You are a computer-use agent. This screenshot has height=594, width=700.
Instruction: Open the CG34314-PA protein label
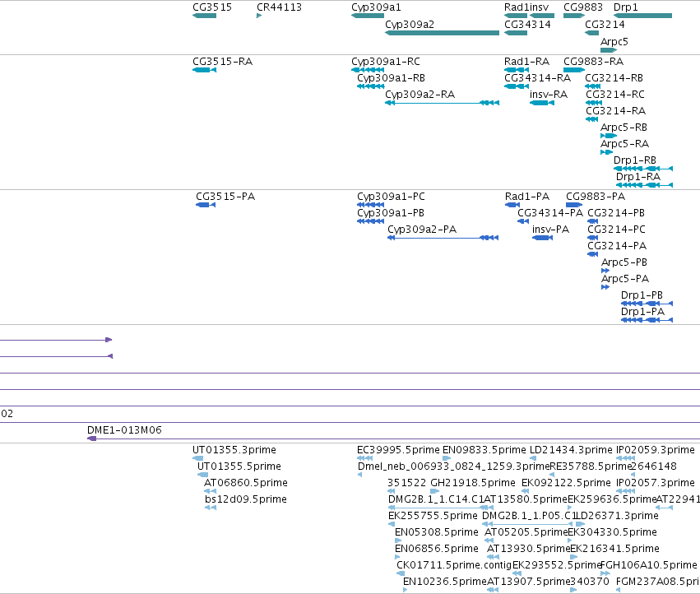550,213
